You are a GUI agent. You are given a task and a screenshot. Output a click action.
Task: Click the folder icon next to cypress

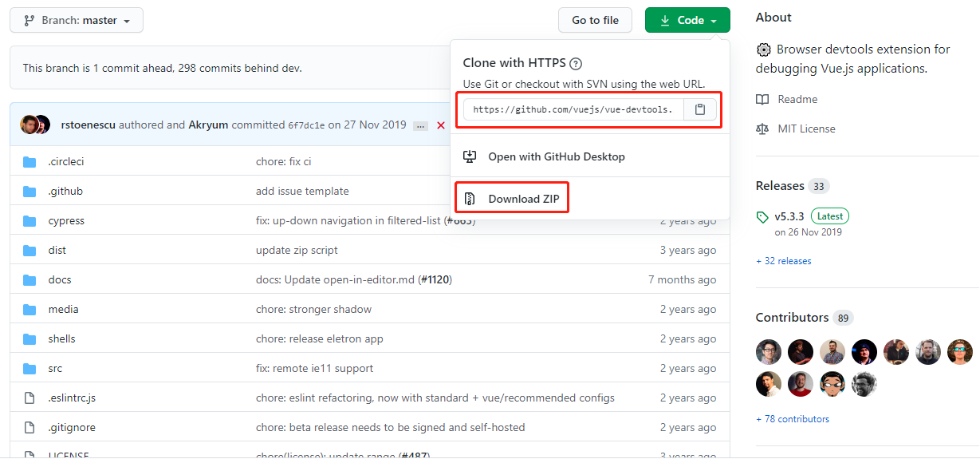coord(30,220)
